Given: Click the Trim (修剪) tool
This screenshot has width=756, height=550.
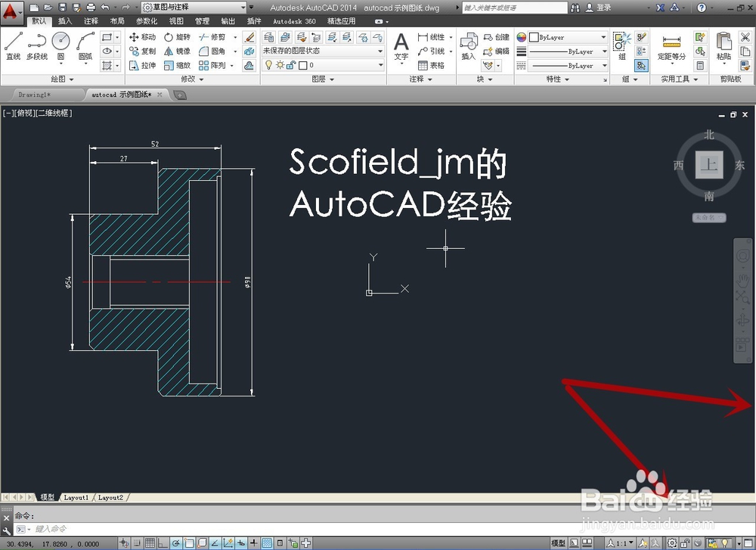Looking at the screenshot, I should [x=212, y=36].
